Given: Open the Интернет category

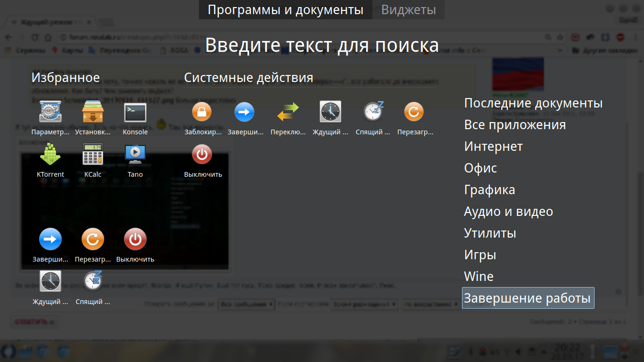Looking at the screenshot, I should tap(494, 146).
